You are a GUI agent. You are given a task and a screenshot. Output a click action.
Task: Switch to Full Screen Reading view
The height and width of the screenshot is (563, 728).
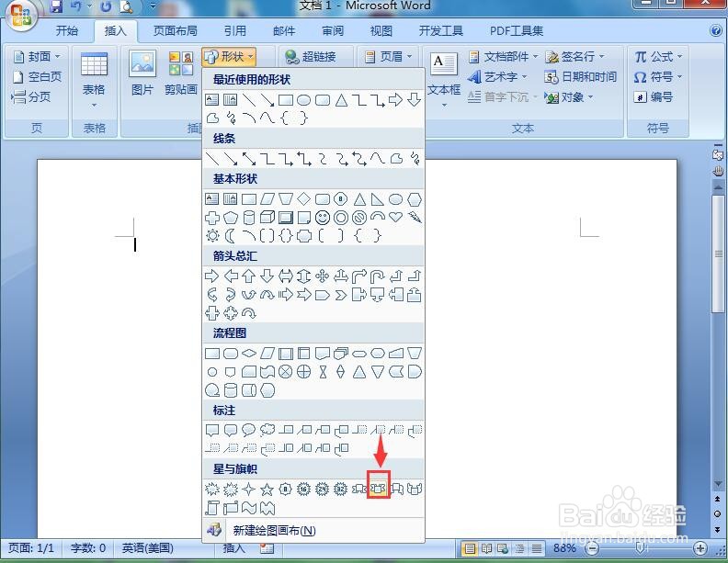486,549
